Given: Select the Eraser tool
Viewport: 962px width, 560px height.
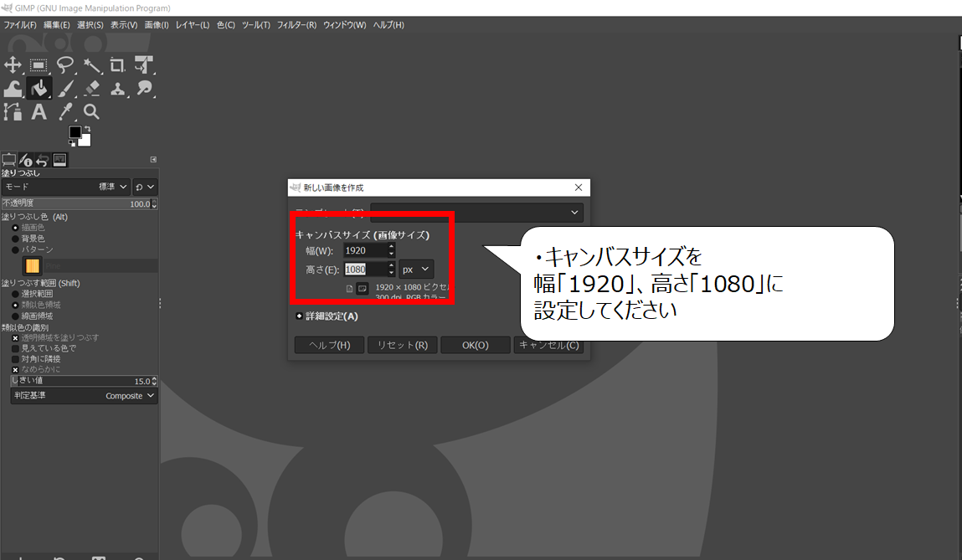Looking at the screenshot, I should point(92,89).
